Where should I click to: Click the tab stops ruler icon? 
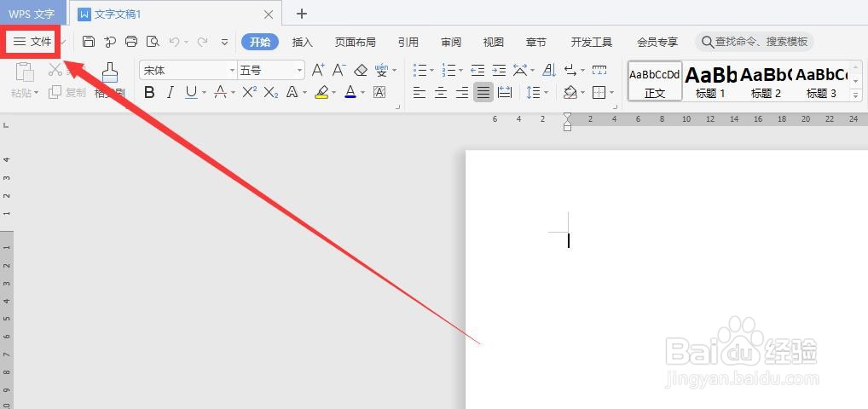(599, 70)
